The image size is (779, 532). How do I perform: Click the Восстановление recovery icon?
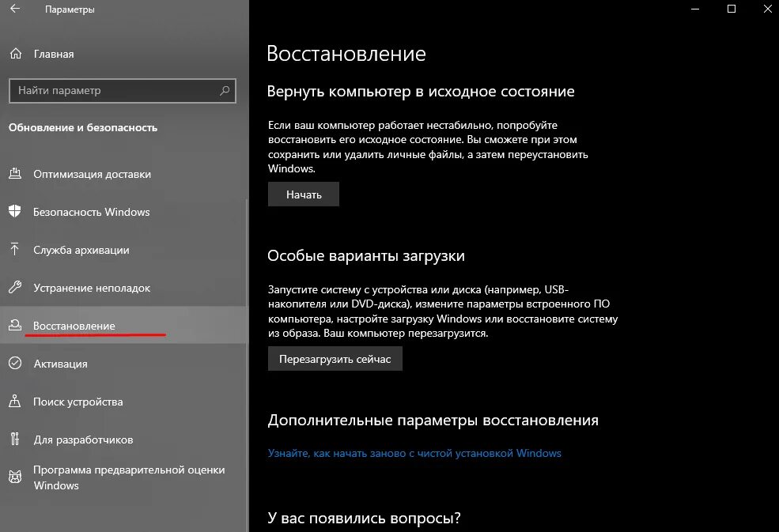tap(16, 324)
